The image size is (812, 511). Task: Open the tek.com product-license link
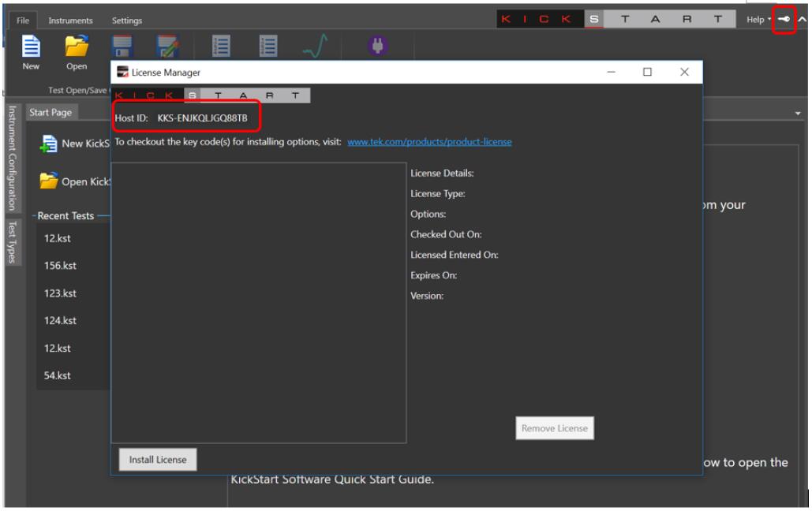(429, 142)
